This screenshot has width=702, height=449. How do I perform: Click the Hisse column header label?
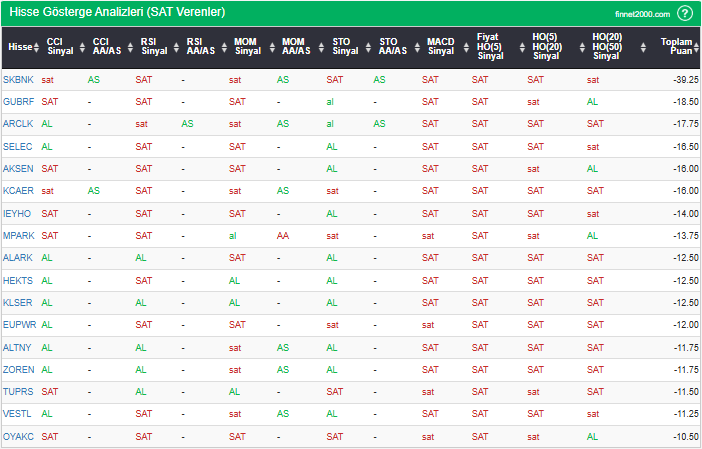20,47
